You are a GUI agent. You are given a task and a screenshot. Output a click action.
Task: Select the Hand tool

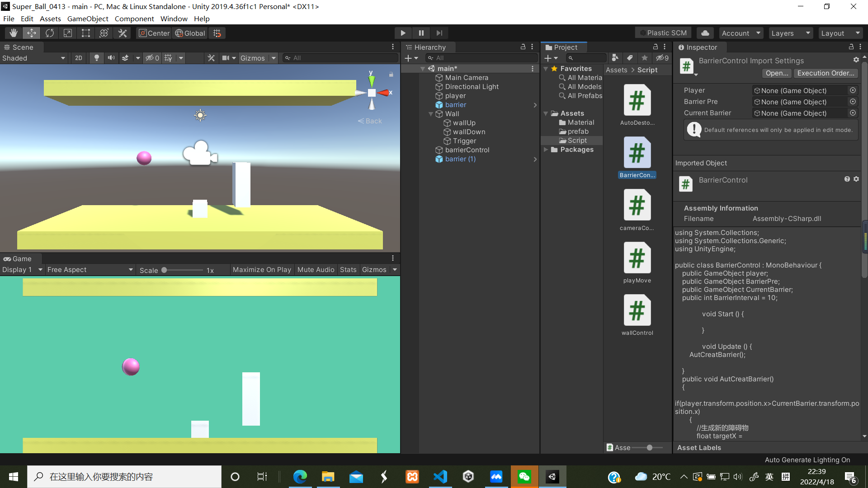click(x=14, y=33)
